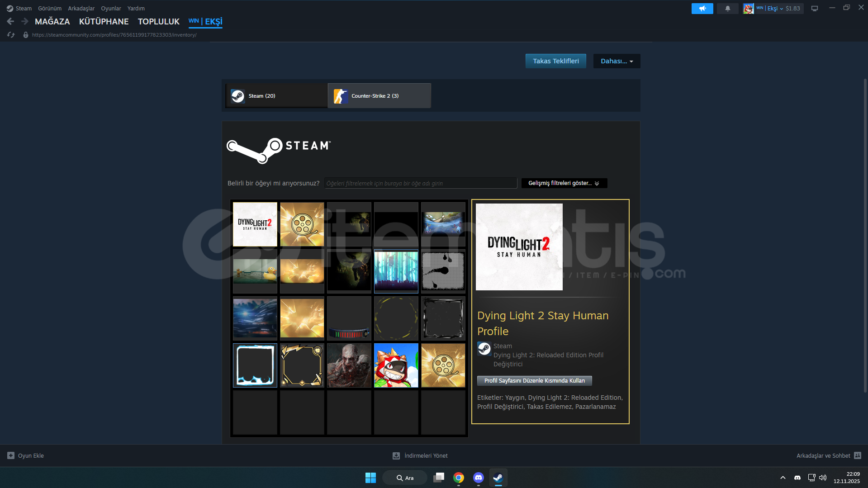Image resolution: width=868 pixels, height=488 pixels.
Task: Click the Arkadaşlar ve Sohbet label
Action: (823, 455)
